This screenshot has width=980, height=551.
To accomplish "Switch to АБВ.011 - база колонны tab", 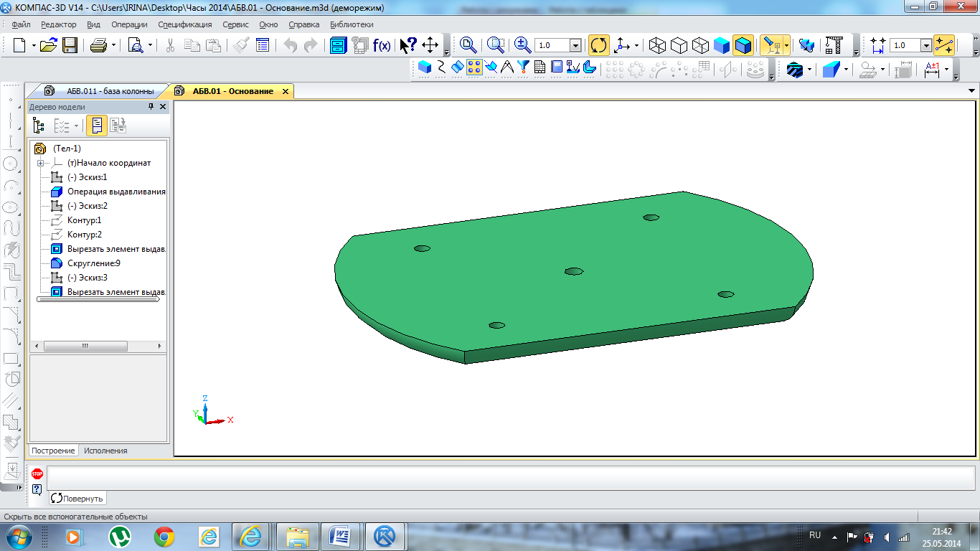I will tap(109, 91).
